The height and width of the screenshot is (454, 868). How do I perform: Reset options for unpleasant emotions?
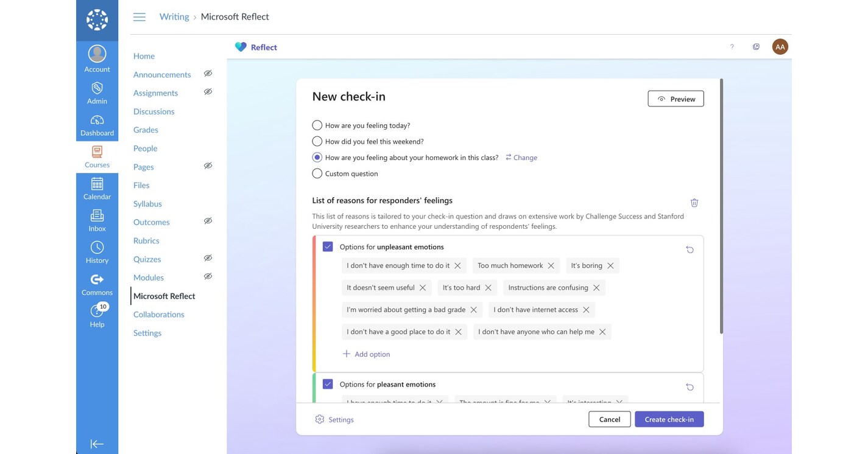689,249
